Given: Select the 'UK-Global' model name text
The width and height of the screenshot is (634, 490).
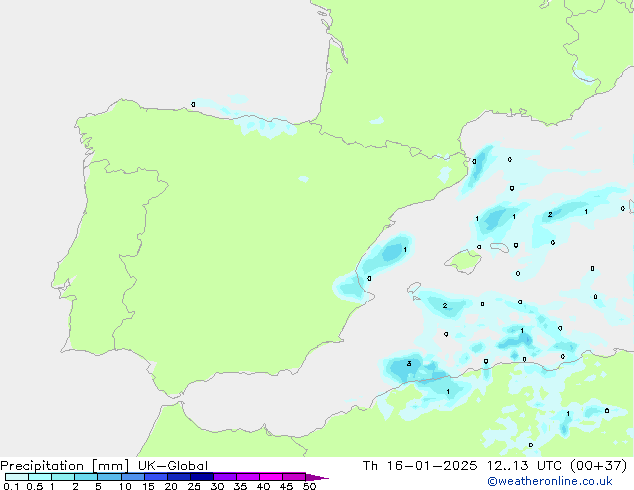Looking at the screenshot, I should pyautogui.click(x=173, y=466).
